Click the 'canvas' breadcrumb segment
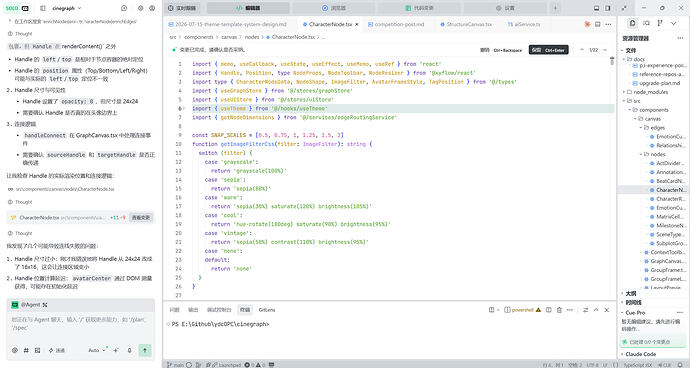 click(229, 37)
